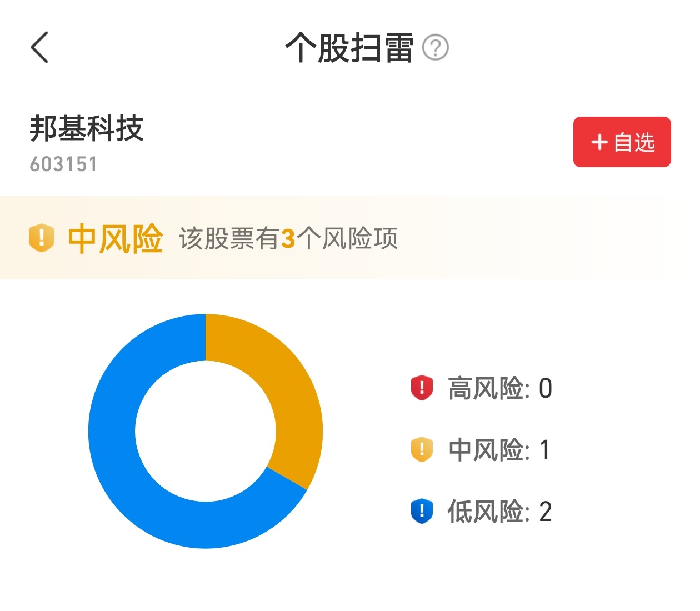700x611 pixels.
Task: Add 邦基科技 via the 自选 button
Action: click(x=622, y=142)
